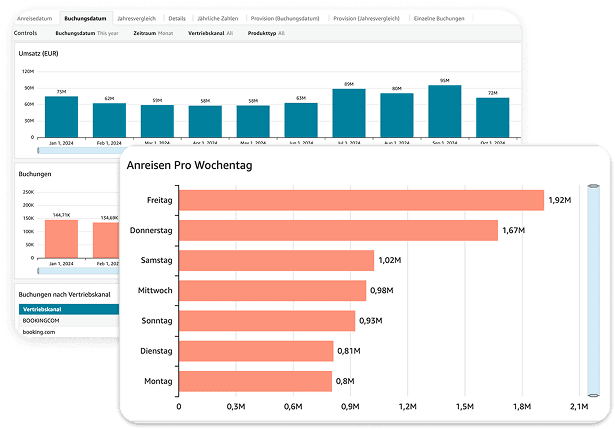Image resolution: width=615 pixels, height=429 pixels.
Task: Open the Vertriebskanal filter dropdown
Action: point(211,33)
